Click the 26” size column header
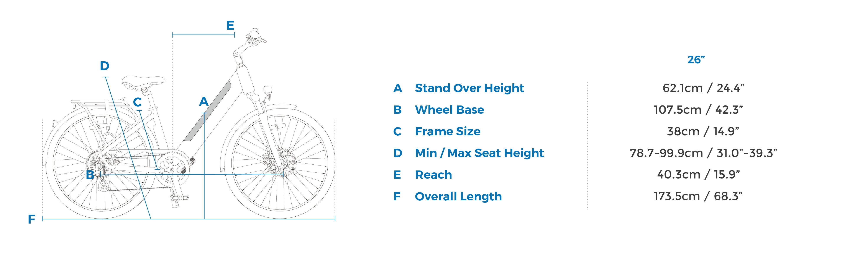The width and height of the screenshot is (868, 253). 696,60
